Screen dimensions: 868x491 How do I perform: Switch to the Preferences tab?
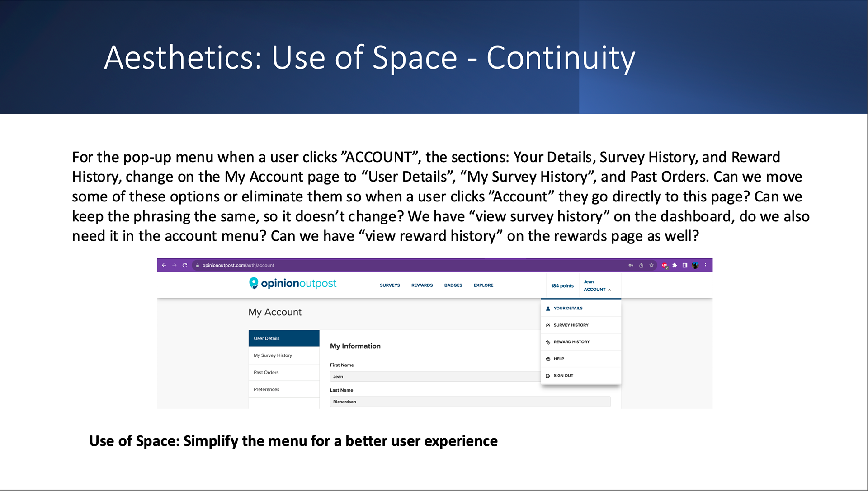click(266, 389)
